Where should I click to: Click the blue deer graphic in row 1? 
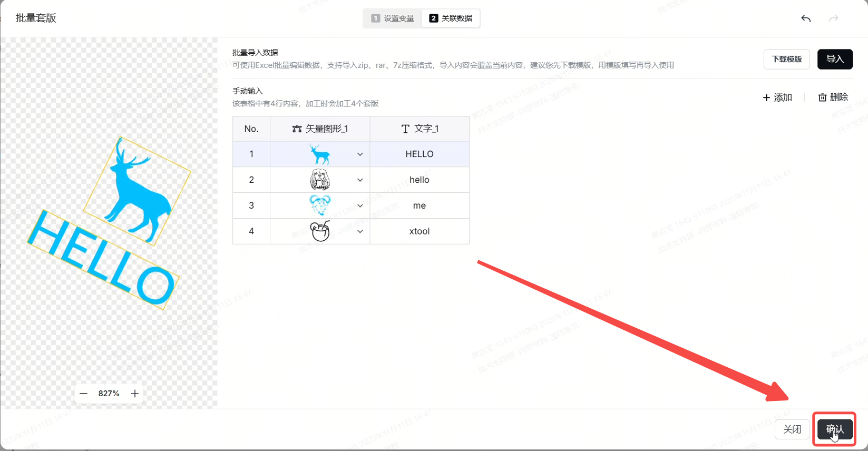click(319, 154)
